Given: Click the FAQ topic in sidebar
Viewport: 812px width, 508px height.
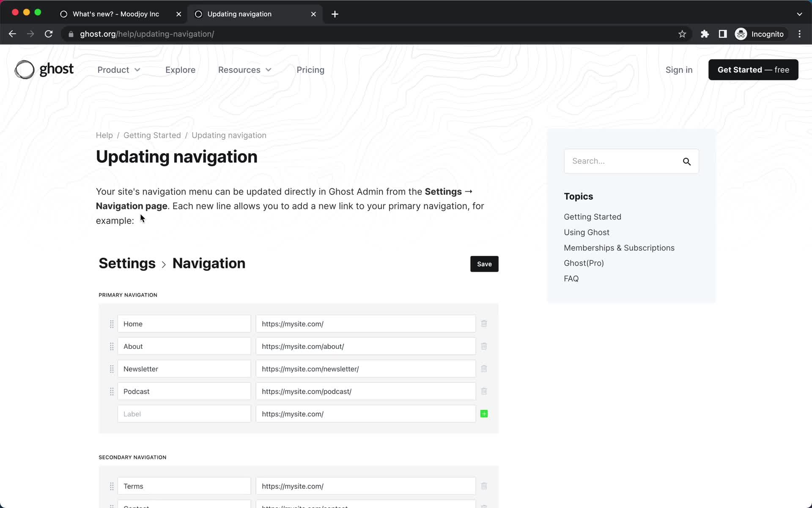Looking at the screenshot, I should pyautogui.click(x=571, y=279).
